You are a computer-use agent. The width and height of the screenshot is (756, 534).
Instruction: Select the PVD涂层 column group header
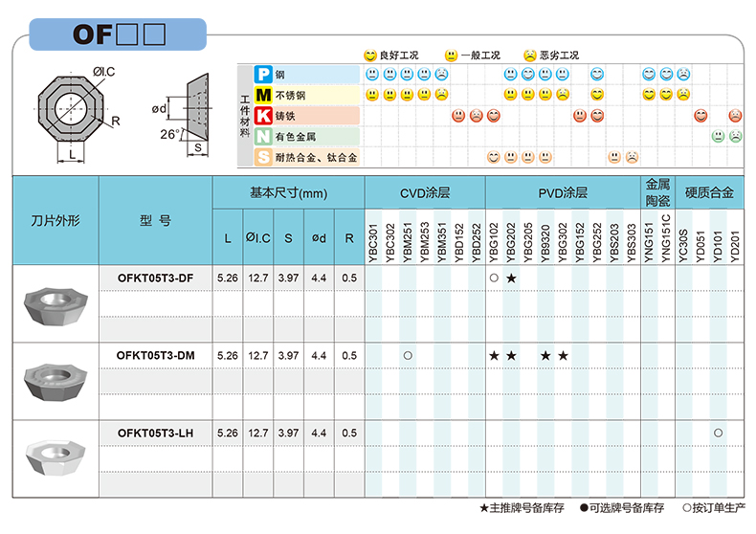pos(562,192)
